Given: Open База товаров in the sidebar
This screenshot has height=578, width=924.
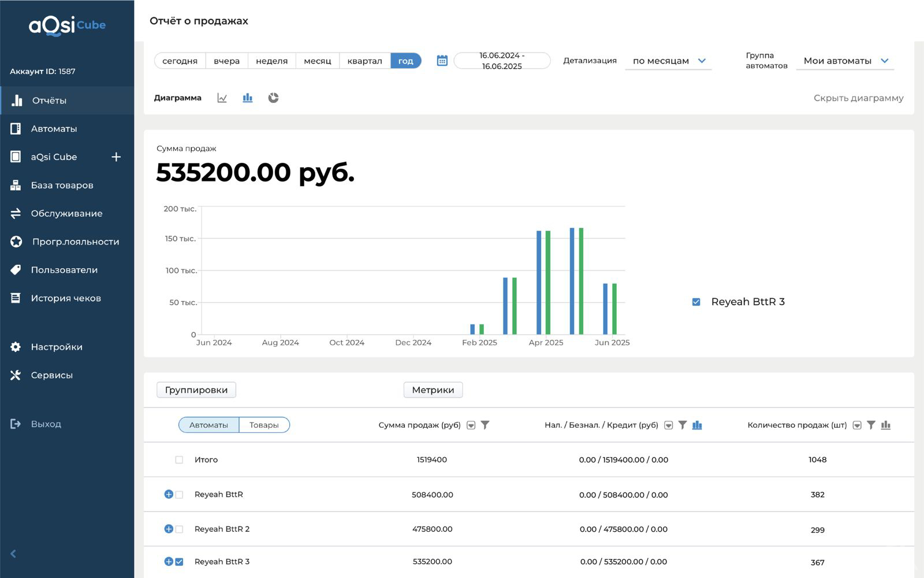Looking at the screenshot, I should click(67, 185).
